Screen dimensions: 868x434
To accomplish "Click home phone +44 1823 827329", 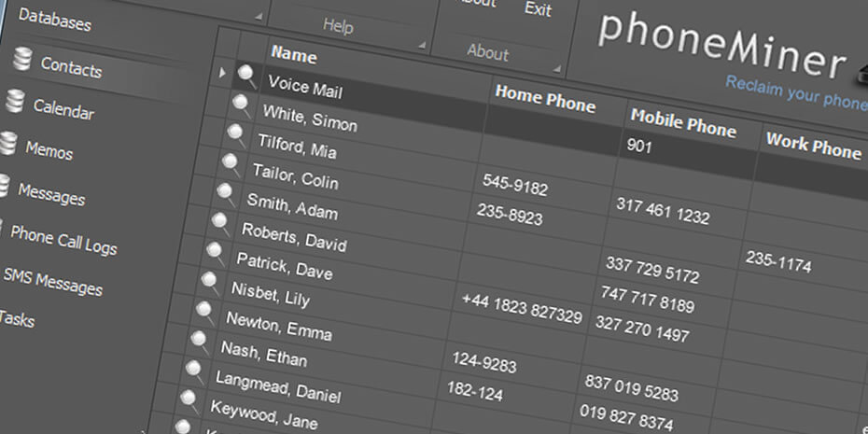I will [x=521, y=308].
